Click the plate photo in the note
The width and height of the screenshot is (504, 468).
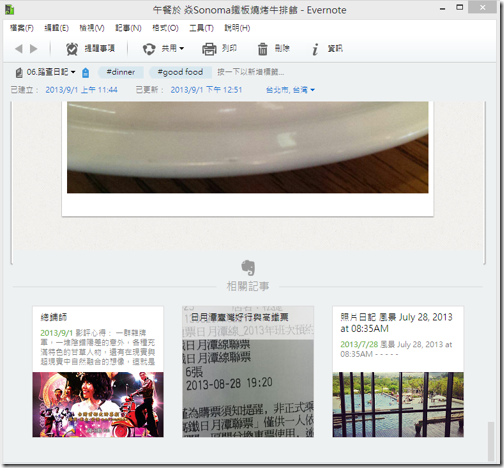(x=248, y=147)
